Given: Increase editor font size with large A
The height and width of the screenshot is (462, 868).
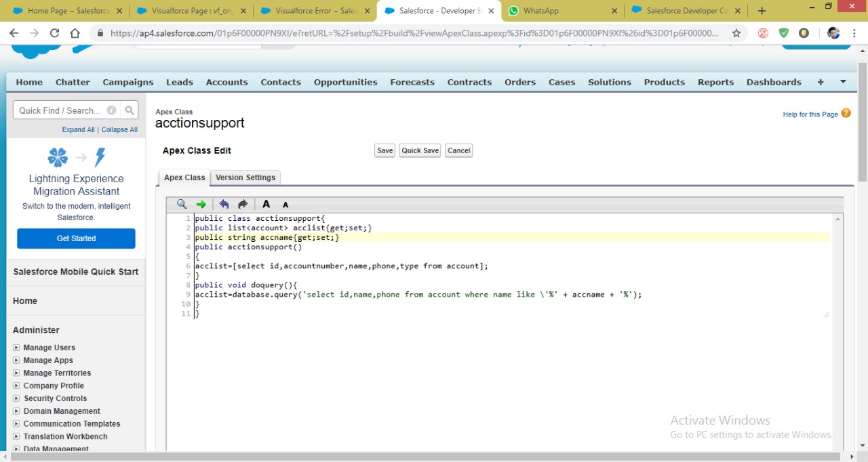Looking at the screenshot, I should pyautogui.click(x=267, y=204).
